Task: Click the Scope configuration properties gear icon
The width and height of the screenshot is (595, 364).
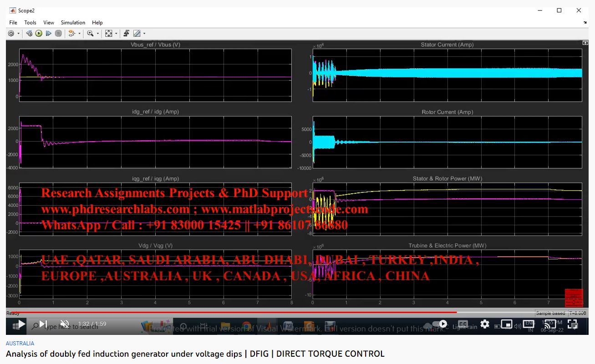Action: [11, 33]
